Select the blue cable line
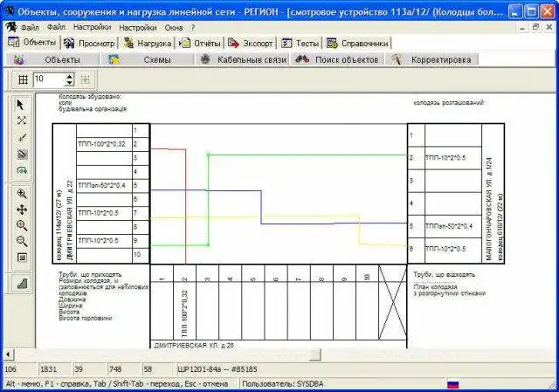 [261, 207]
